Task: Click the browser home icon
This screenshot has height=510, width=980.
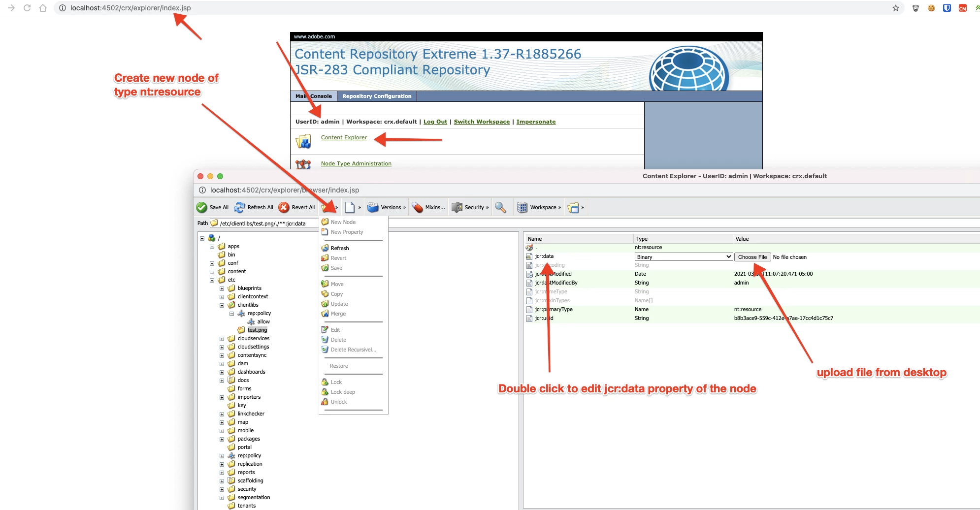Action: (43, 8)
